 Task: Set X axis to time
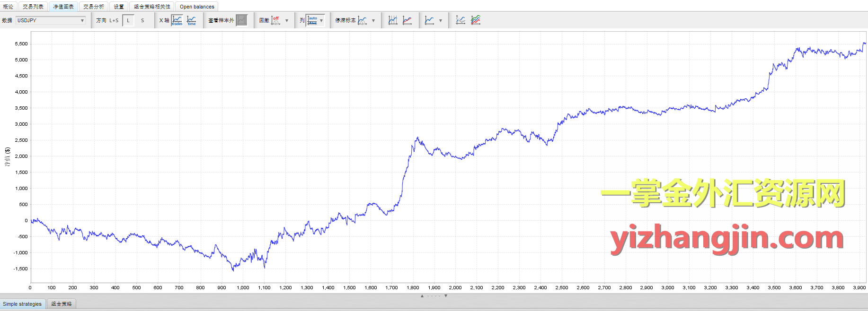coord(192,20)
